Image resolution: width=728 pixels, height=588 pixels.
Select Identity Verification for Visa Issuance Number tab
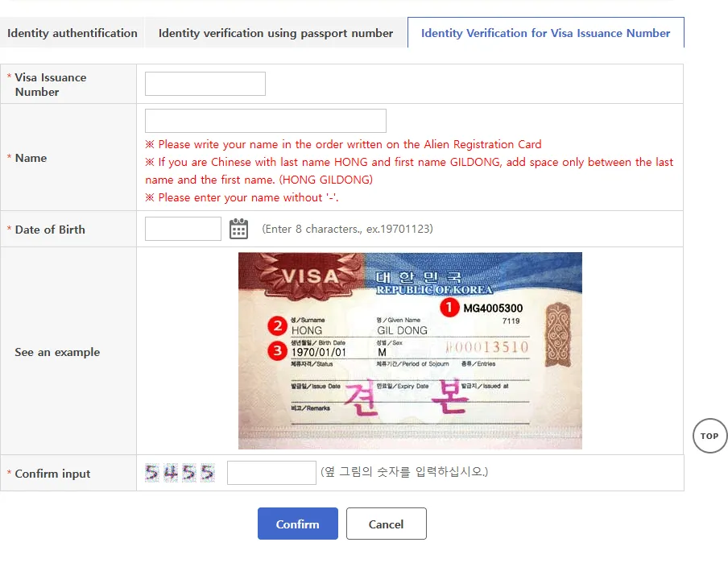[x=545, y=33]
